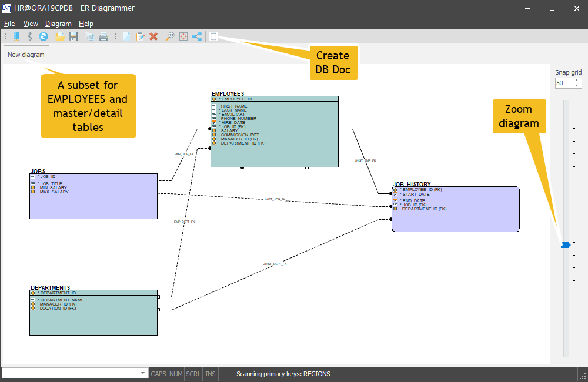Click the refresh globe icon
This screenshot has width=588, height=382.
pos(43,36)
